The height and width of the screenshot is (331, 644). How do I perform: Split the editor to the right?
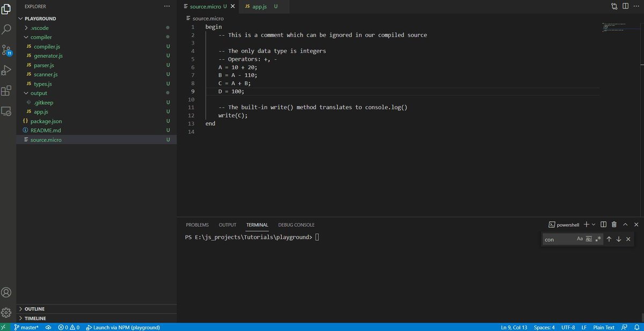625,6
